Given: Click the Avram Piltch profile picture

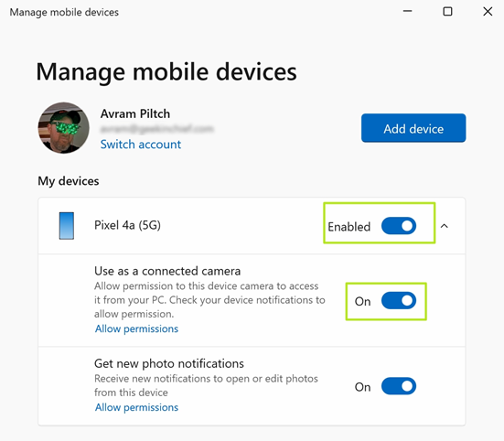Looking at the screenshot, I should [64, 128].
